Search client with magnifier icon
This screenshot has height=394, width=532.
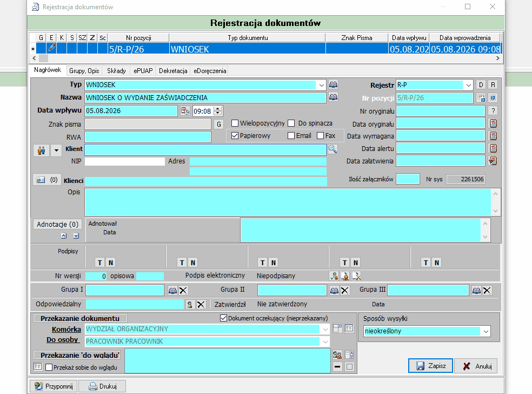332,149
